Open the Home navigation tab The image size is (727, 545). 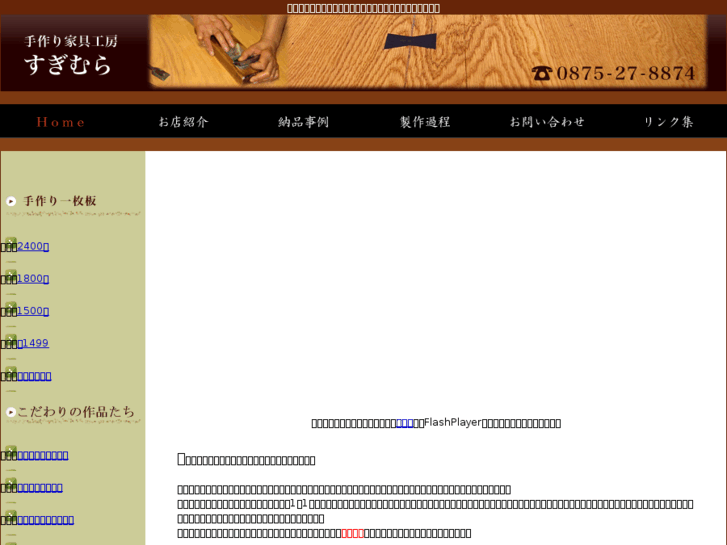tap(61, 122)
